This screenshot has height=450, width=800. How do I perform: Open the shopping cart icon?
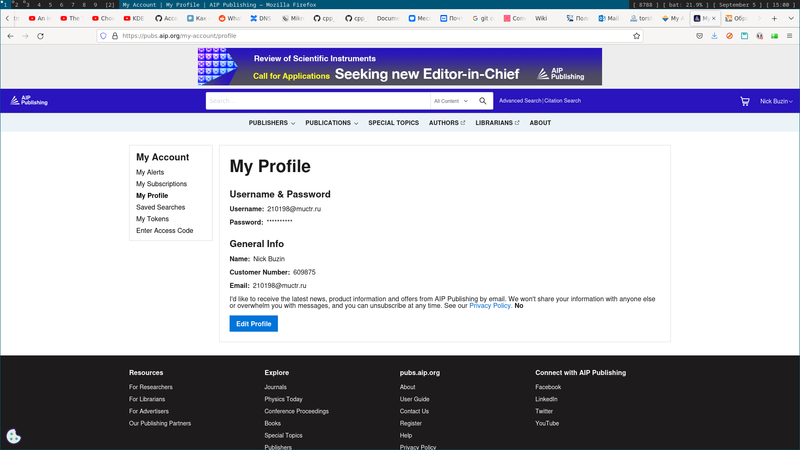pyautogui.click(x=745, y=101)
